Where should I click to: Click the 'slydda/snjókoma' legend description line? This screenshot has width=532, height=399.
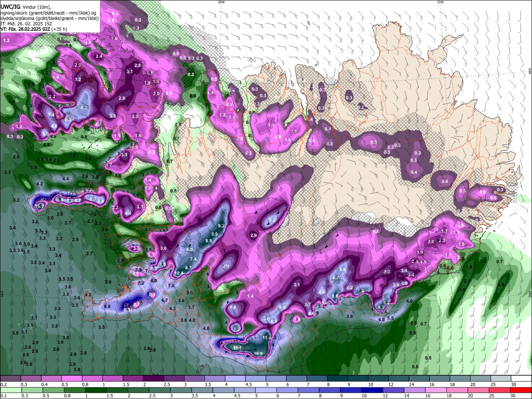pyautogui.click(x=49, y=18)
